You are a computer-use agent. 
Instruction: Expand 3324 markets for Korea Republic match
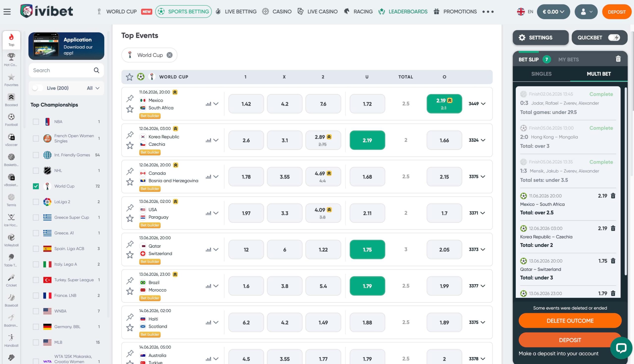(477, 140)
